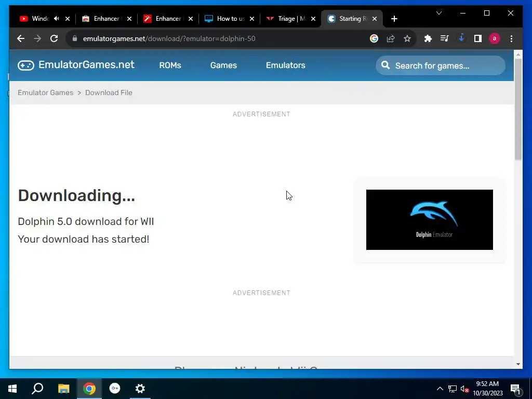Open Windows taskbar search
The image size is (532, 399).
coord(37,389)
